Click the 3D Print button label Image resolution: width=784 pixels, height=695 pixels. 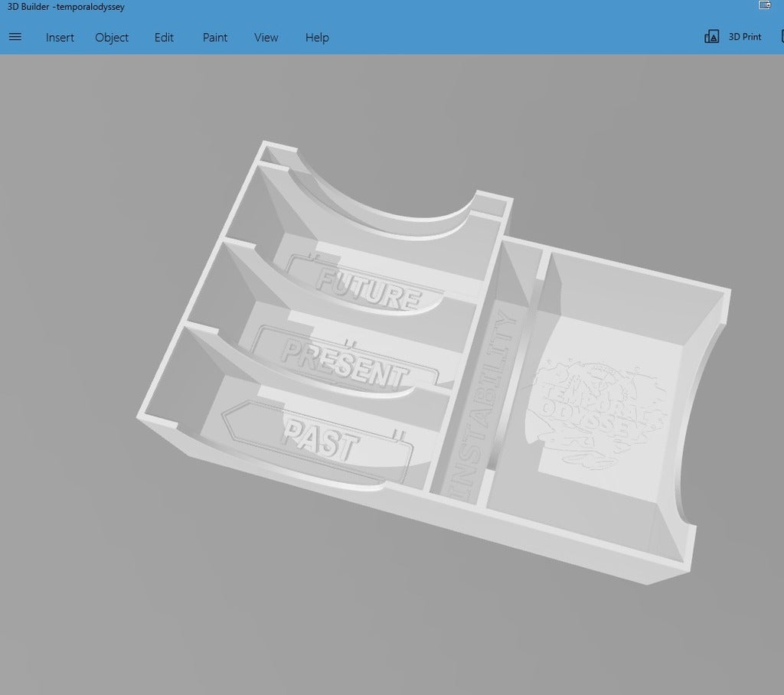pos(744,37)
